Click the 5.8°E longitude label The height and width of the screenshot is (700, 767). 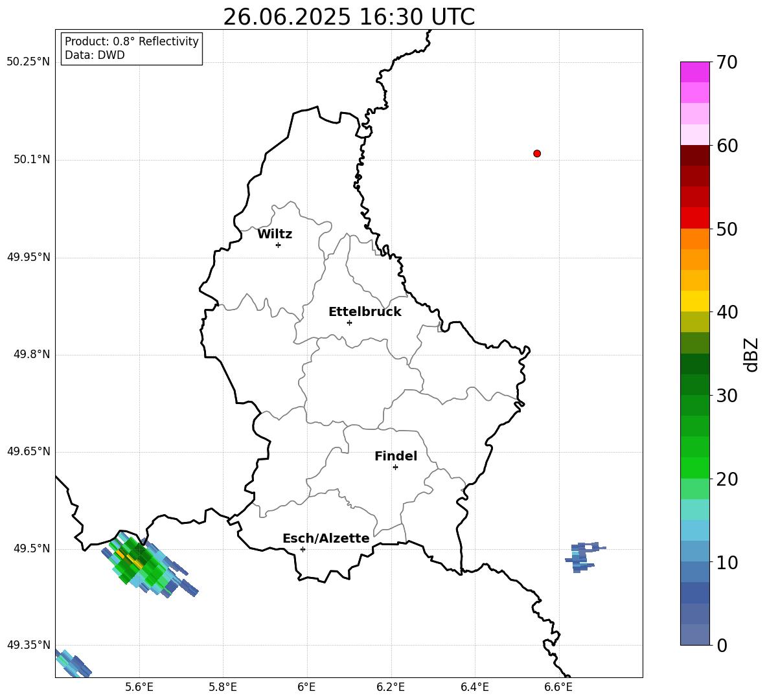point(223,687)
